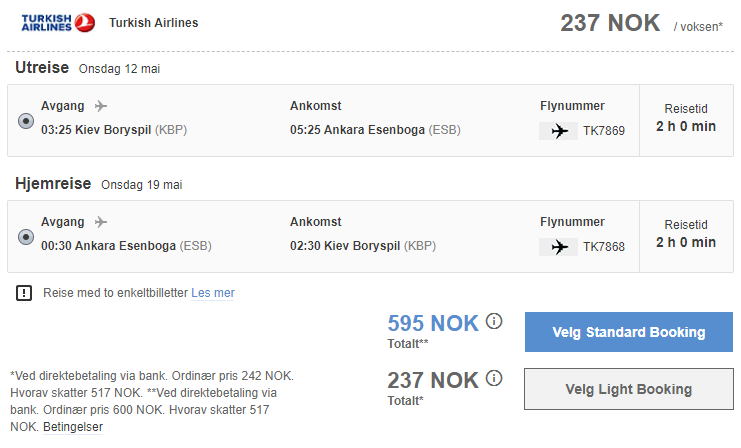Click the Turkish Airlines name text

pos(154,23)
